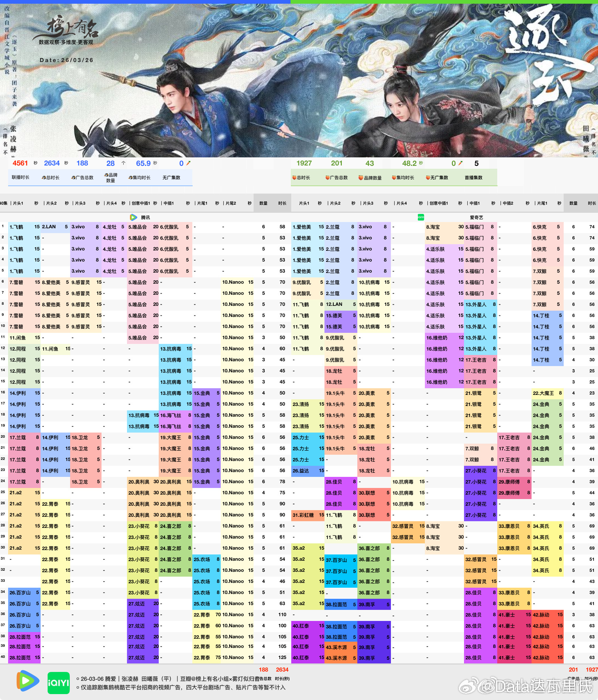598x700 pixels.
Task: Click the red 2634 total below the Tencent table
Action: 282,670
